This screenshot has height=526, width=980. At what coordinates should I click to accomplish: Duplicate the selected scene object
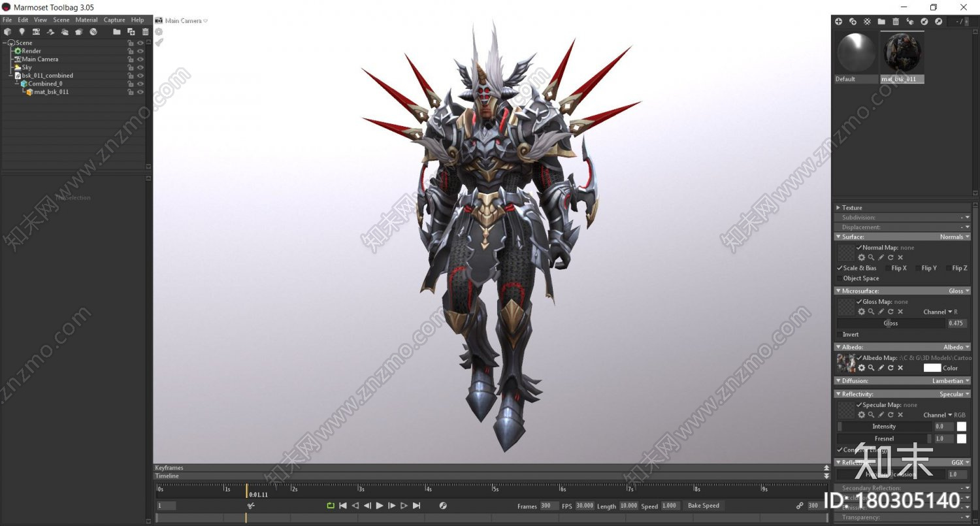click(x=131, y=31)
